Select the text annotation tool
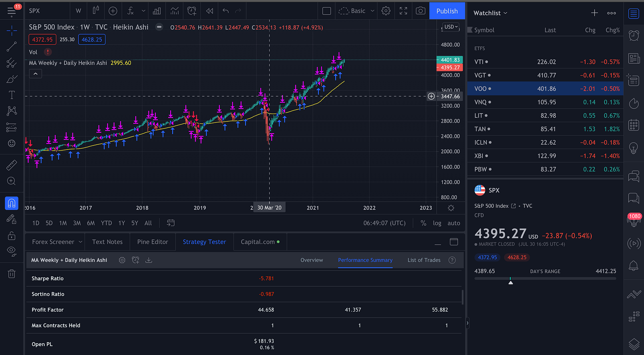Image resolution: width=644 pixels, height=355 pixels. click(x=12, y=95)
